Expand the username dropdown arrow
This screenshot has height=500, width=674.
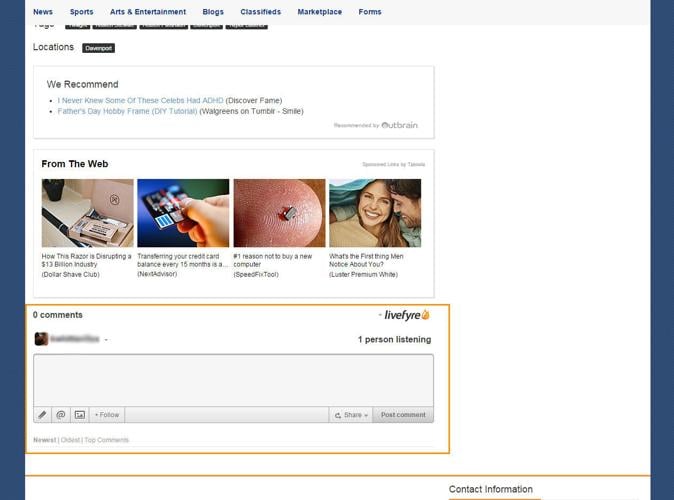[106, 340]
